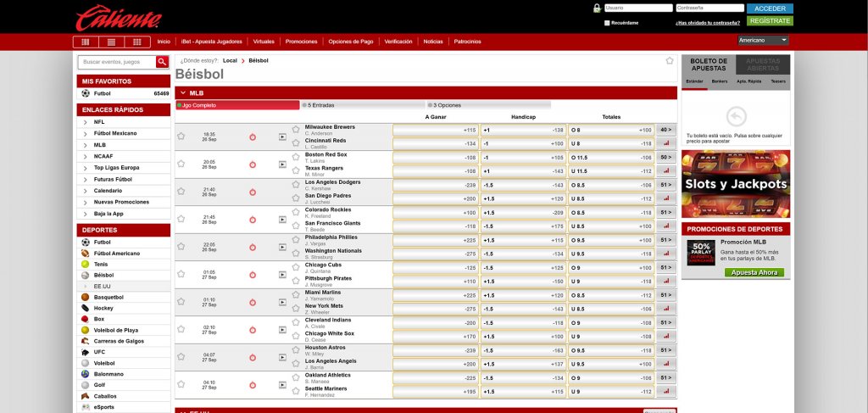
Task: Open the Inicio menu item
Action: [164, 42]
